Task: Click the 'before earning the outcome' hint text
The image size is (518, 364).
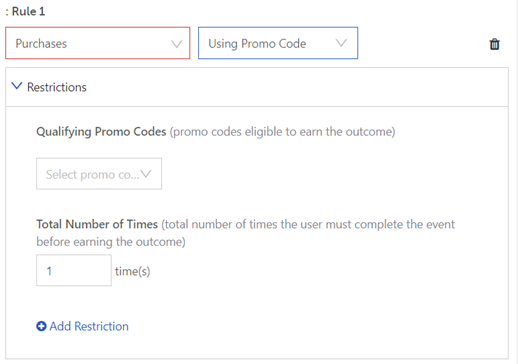Action: tap(111, 242)
